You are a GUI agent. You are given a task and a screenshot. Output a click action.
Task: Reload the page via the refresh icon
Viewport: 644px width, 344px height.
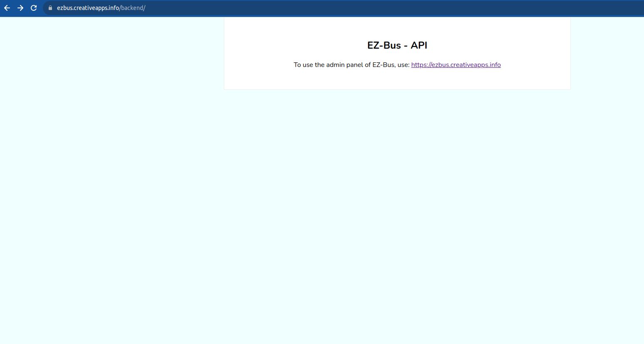34,8
